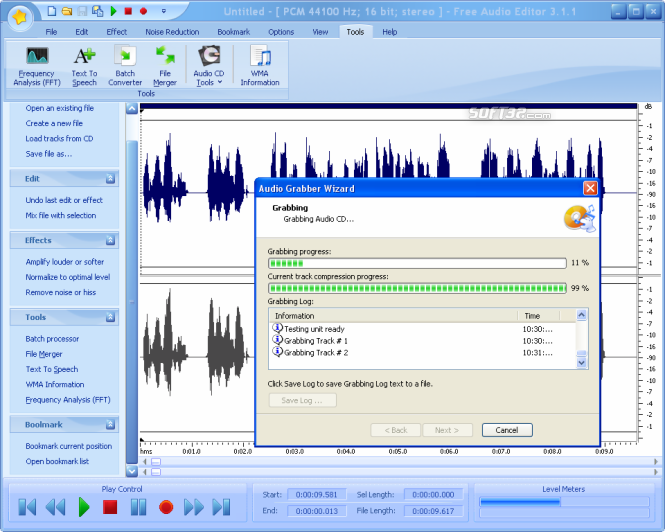Click Save file as… link
The image size is (665, 532).
[x=49, y=154]
